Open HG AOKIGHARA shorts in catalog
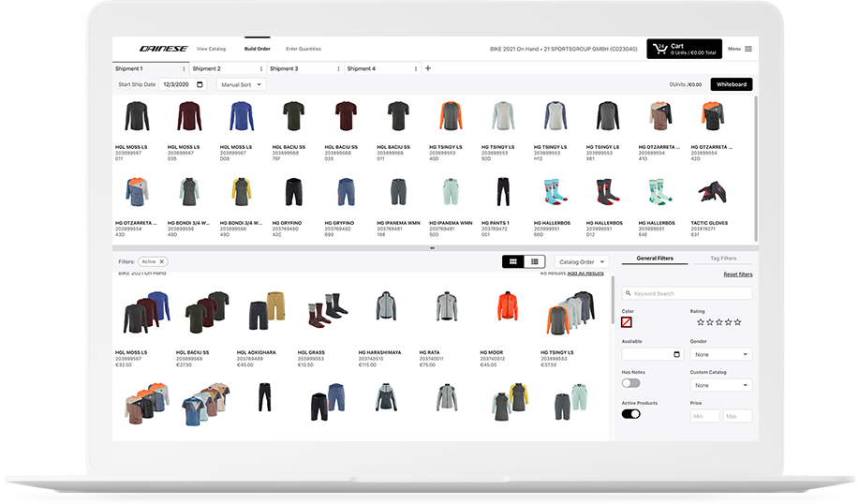The width and height of the screenshot is (859, 504). (267, 311)
